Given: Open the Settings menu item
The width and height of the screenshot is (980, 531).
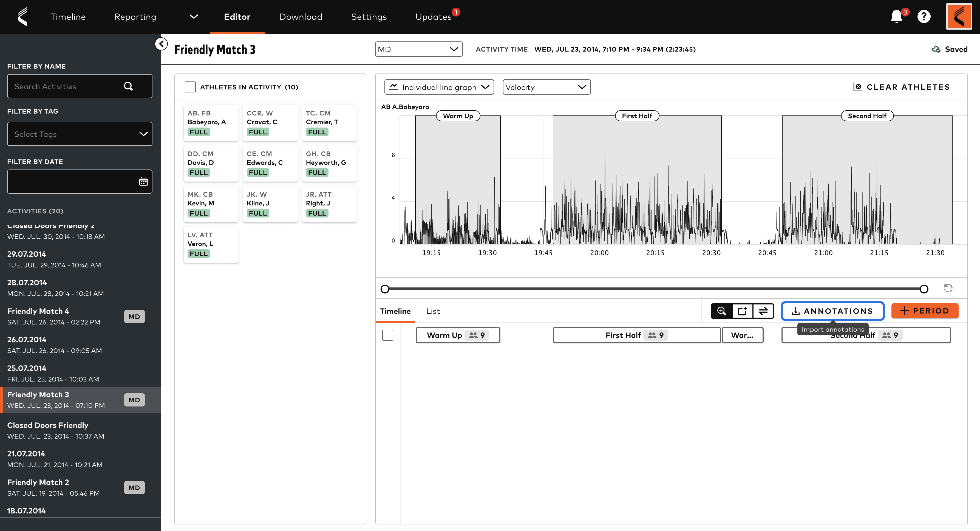Looking at the screenshot, I should point(369,17).
